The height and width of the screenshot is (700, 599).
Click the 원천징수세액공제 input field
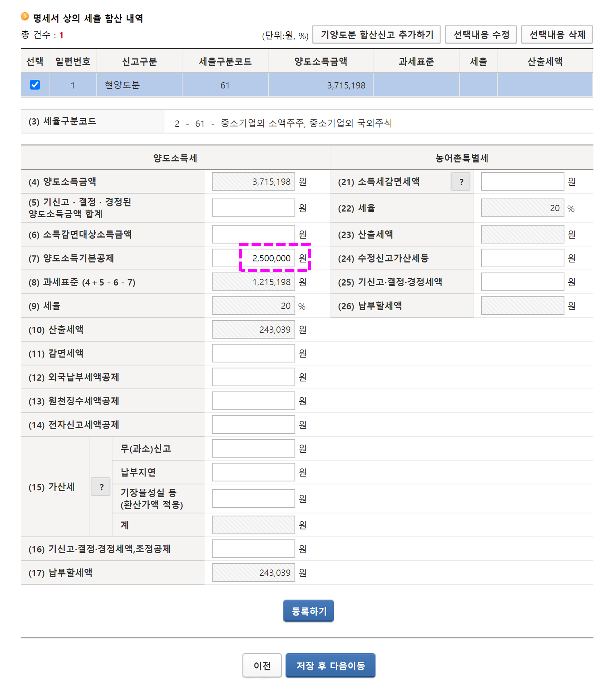click(253, 401)
